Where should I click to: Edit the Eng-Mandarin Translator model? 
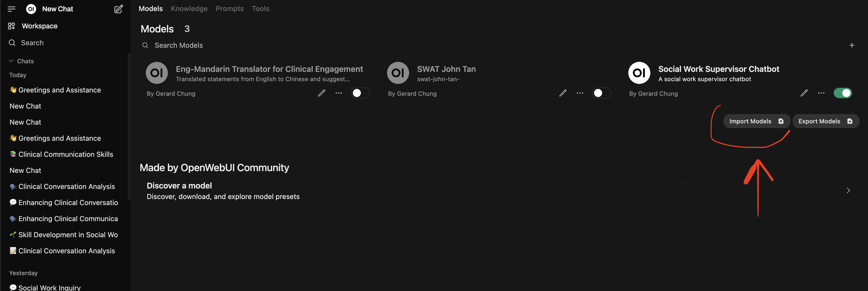pyautogui.click(x=321, y=93)
